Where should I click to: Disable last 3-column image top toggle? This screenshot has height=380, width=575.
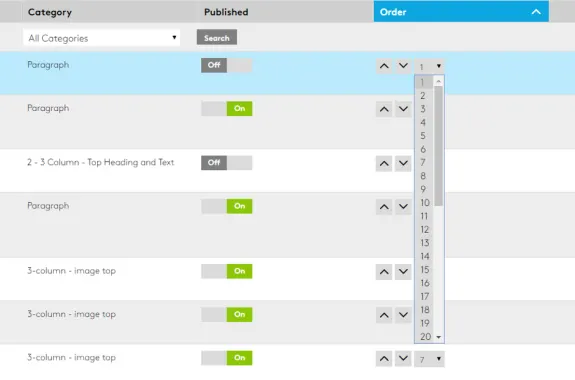click(x=227, y=358)
